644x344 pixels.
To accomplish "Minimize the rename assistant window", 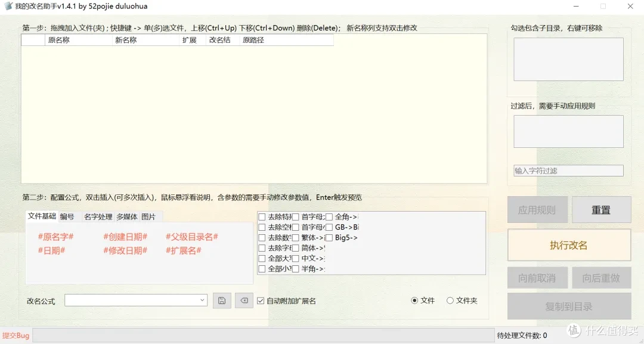I will (576, 6).
